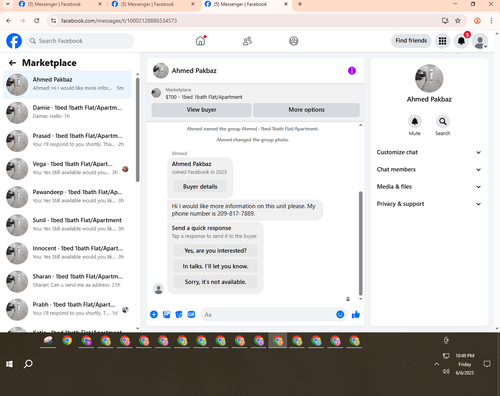Click the View buyer button

tap(201, 110)
